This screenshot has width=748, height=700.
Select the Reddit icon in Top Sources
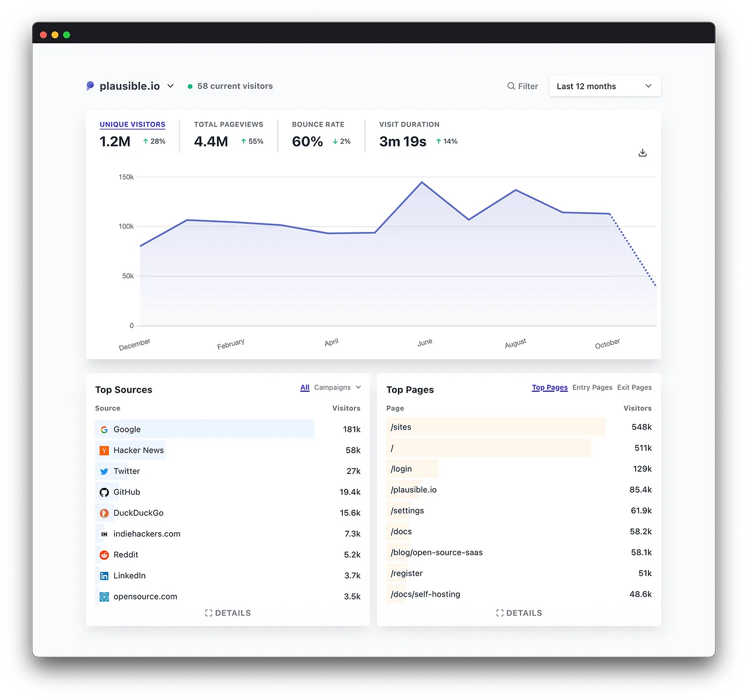[104, 555]
